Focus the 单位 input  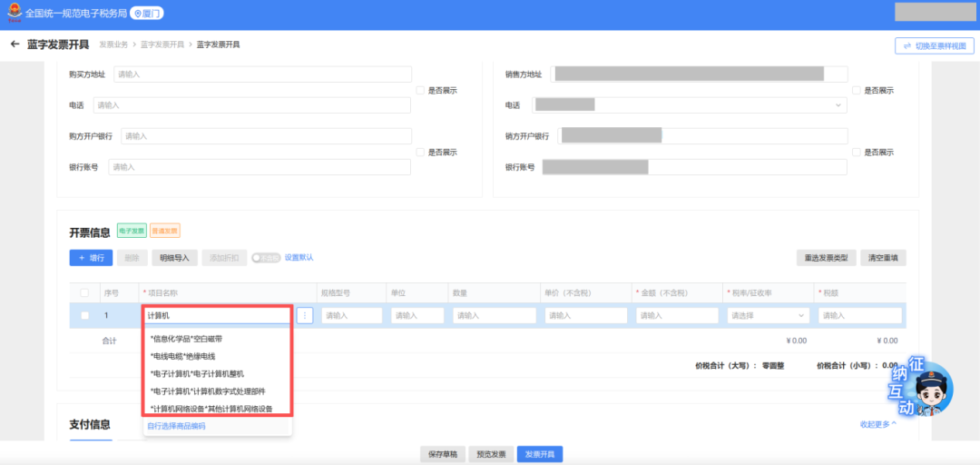point(417,316)
